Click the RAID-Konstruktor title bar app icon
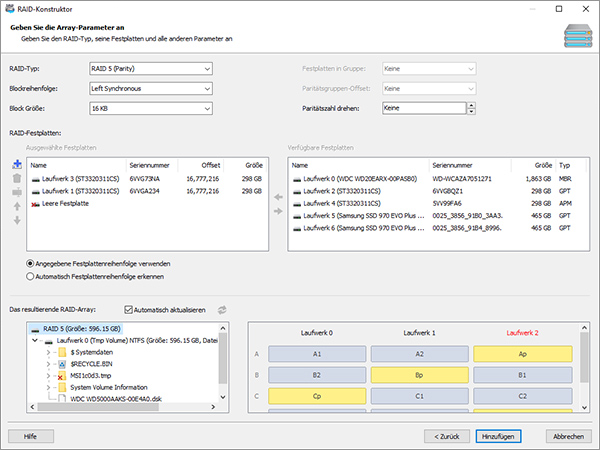This screenshot has height=450, width=600. 10,8
